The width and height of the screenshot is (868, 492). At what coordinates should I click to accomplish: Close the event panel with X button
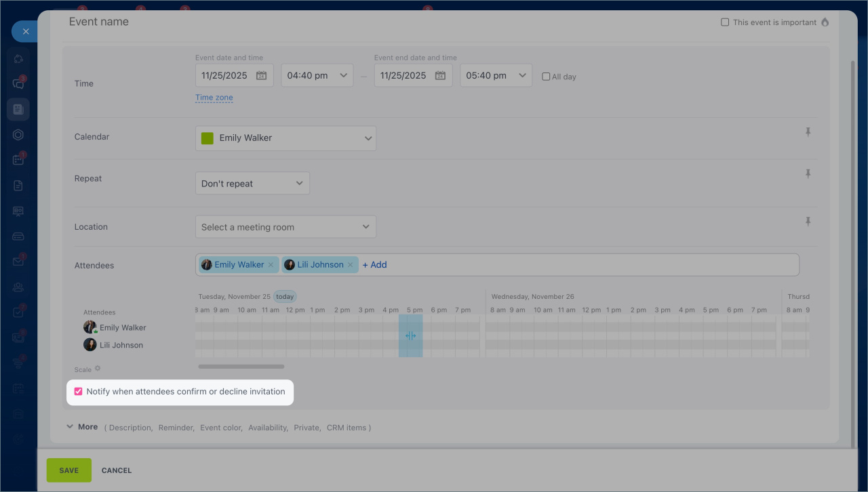(25, 31)
